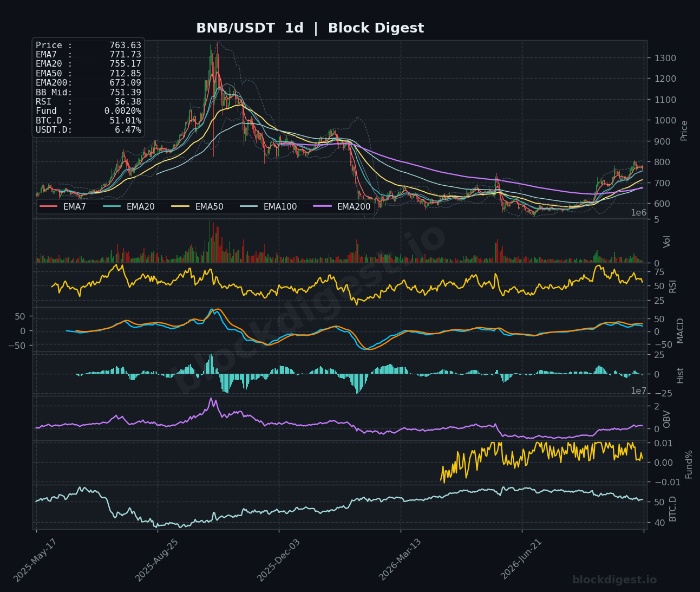Screen dimensions: 700x592
Task: Click the purple EMA200 line sample in legend
Action: point(323,206)
